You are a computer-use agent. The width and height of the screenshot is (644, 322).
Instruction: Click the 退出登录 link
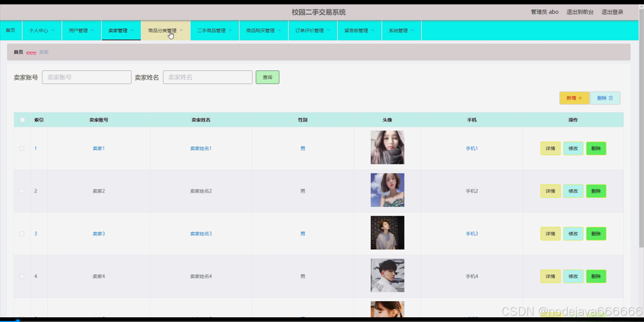coord(612,12)
